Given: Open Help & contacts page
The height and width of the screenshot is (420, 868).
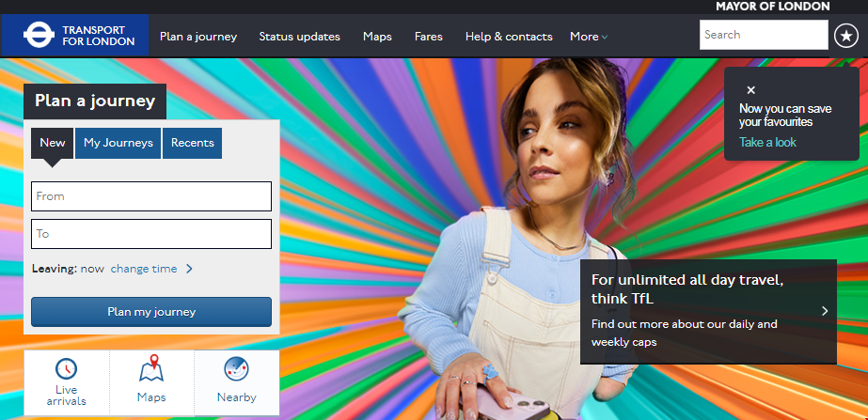Looking at the screenshot, I should 509,37.
